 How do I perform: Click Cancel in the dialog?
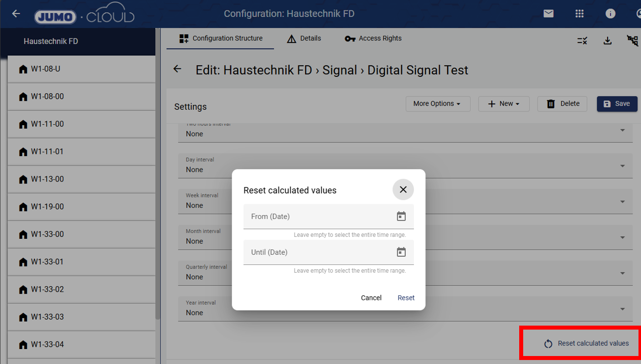pyautogui.click(x=371, y=298)
